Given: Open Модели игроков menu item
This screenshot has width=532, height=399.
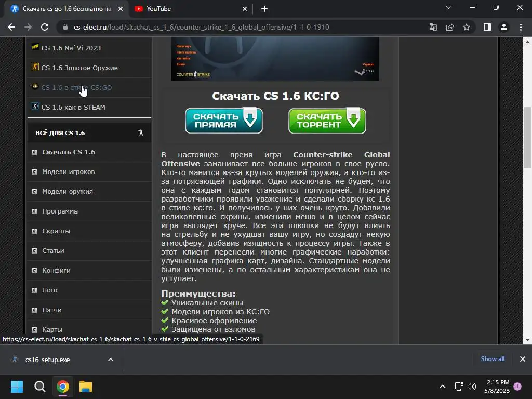Looking at the screenshot, I should pos(68,171).
